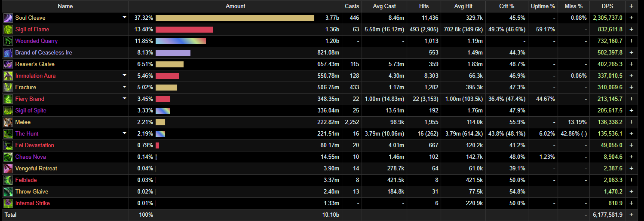Expand the Immolation Aura dropdown arrow
The height and width of the screenshot is (221, 644).
coord(125,76)
